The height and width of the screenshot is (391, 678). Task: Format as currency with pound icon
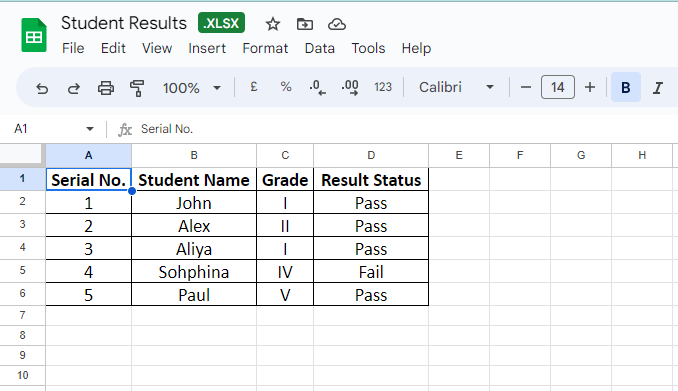(254, 87)
